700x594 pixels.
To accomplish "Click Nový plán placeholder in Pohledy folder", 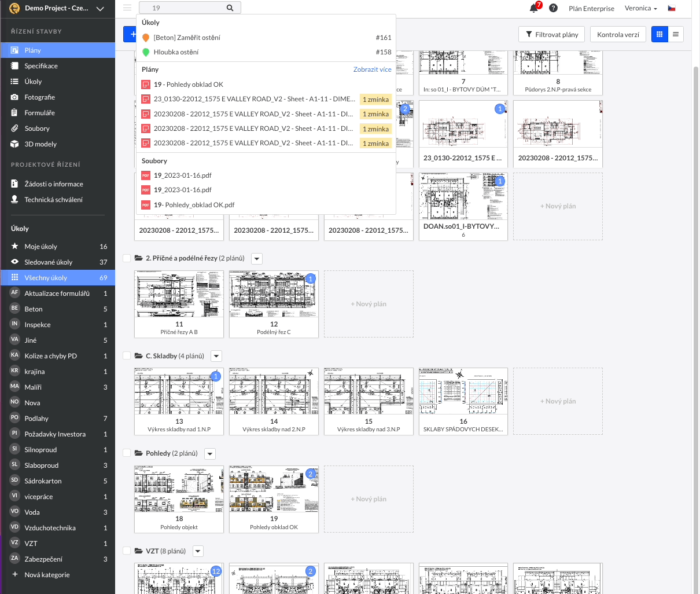I will point(369,499).
